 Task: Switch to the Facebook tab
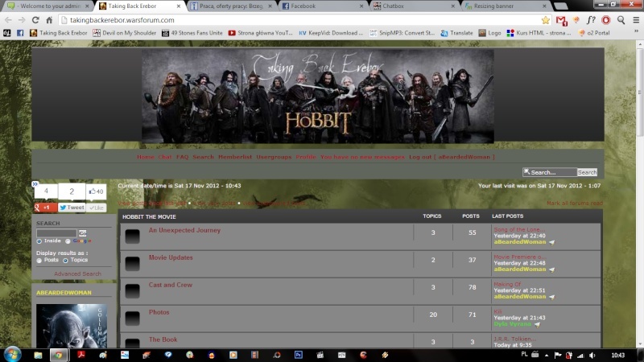coord(323,6)
